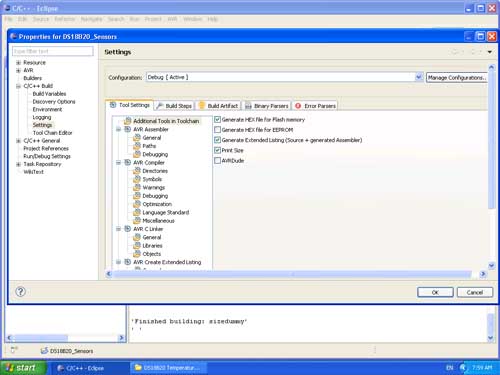500x375 pixels.
Task: Click Manage Configurations button
Action: 457,78
